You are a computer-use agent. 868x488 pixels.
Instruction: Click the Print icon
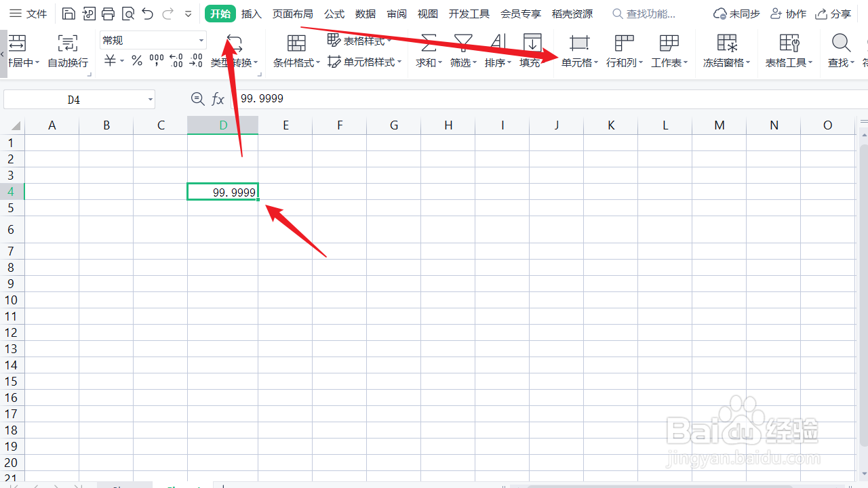click(x=108, y=14)
